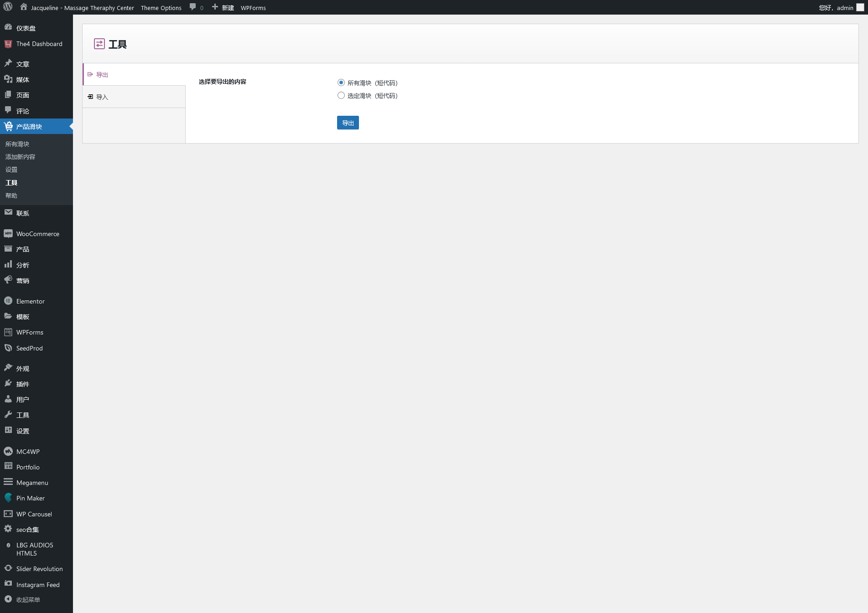Screen dimensions: 868x613
Task: Click the 联系 envelope icon
Action: [8, 212]
